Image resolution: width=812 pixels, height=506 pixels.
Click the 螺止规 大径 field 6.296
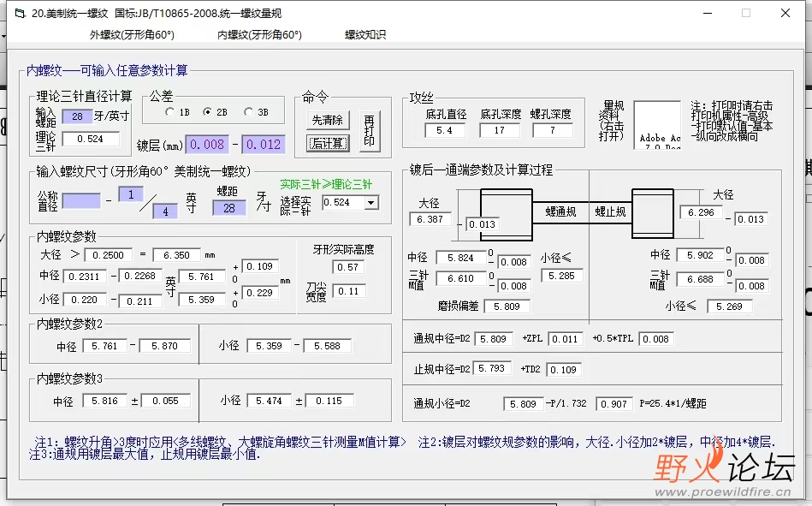click(x=701, y=212)
